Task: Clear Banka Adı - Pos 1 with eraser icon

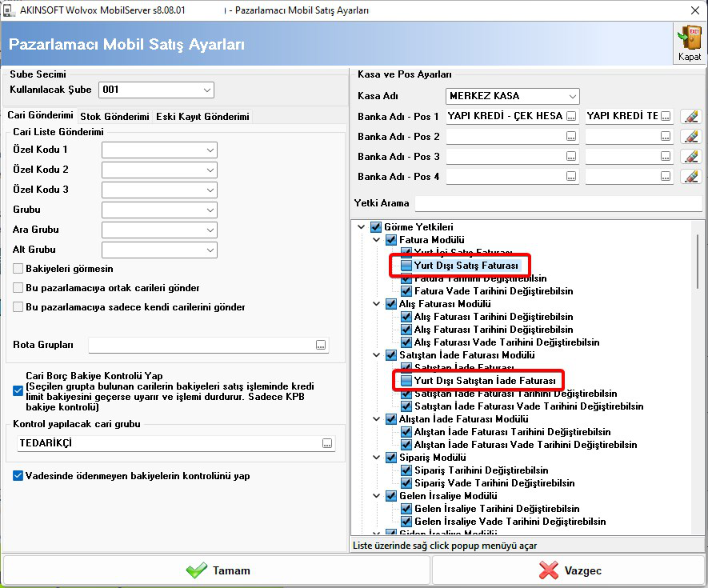Action: pyautogui.click(x=691, y=116)
